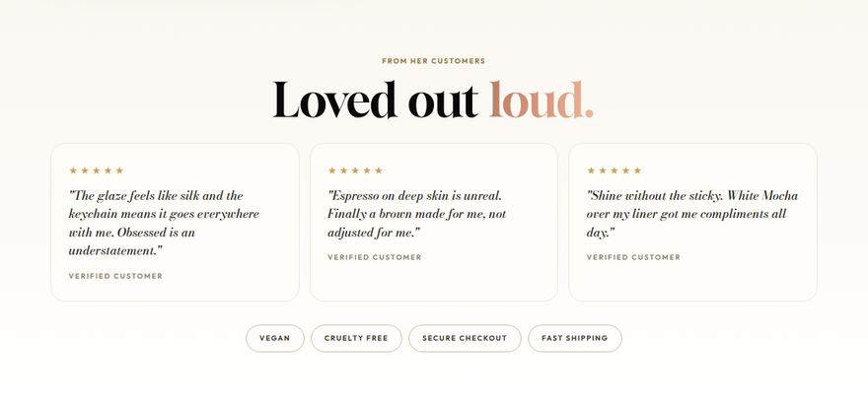Click VERIFIED CUSTOMER under the silk glaze review
The image size is (868, 407).
[115, 276]
